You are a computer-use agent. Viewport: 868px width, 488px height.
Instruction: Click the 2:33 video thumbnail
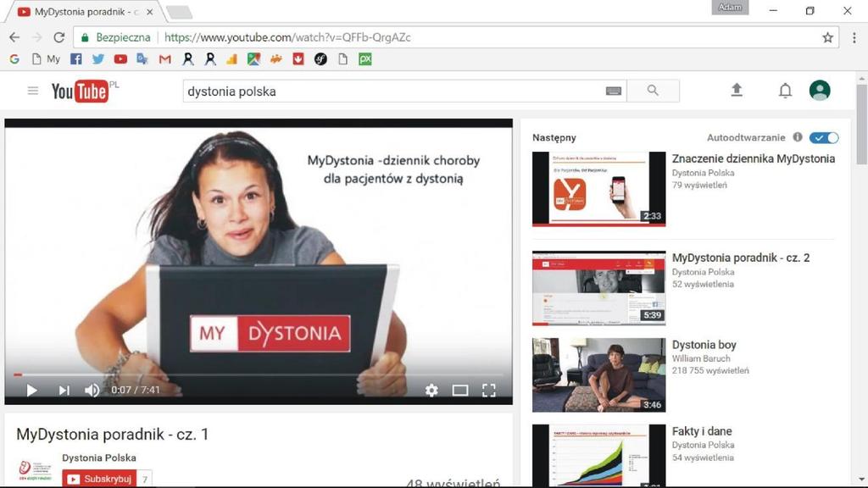pos(599,189)
